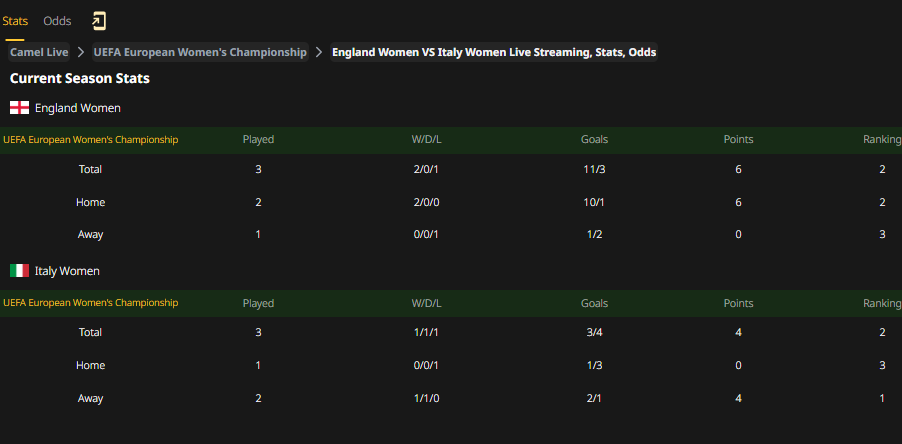Image resolution: width=902 pixels, height=444 pixels.
Task: Select Italy's Away row label
Action: 90,398
